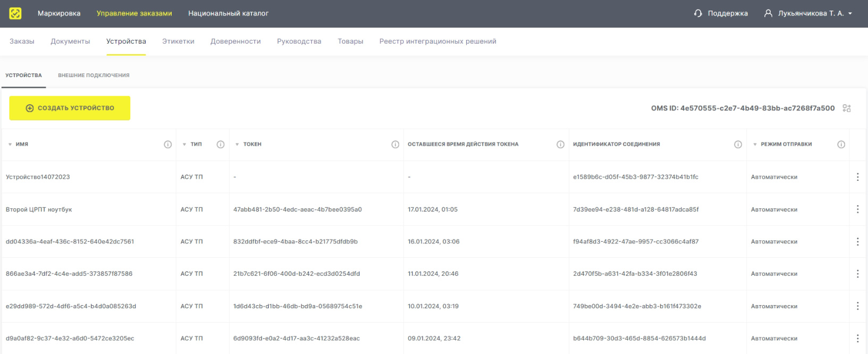Click token cell 47abb481-2b50-4edc-aeac-4b7bee0395a0
Screen dimensions: 868x354
pyautogui.click(x=297, y=209)
